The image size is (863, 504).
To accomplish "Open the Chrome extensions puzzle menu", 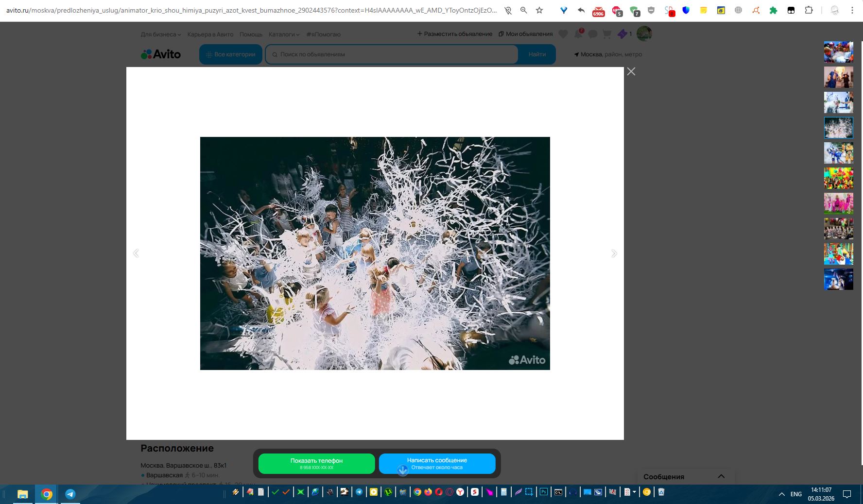I will (809, 10).
